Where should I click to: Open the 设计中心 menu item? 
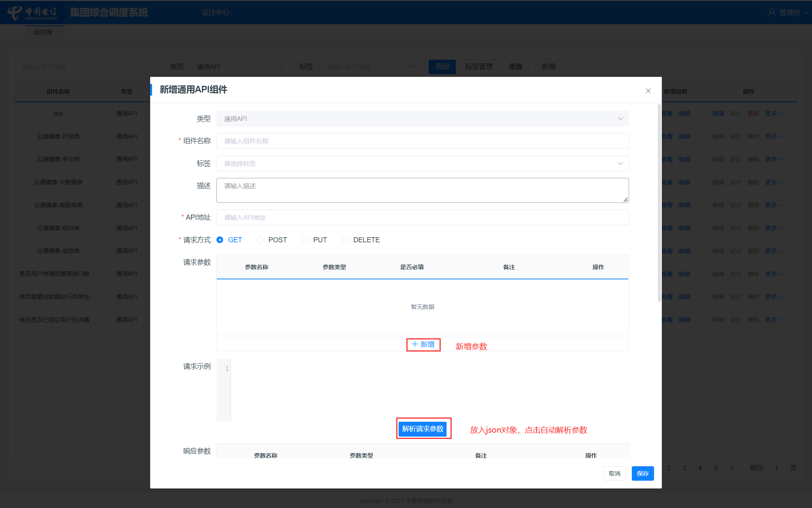point(215,12)
